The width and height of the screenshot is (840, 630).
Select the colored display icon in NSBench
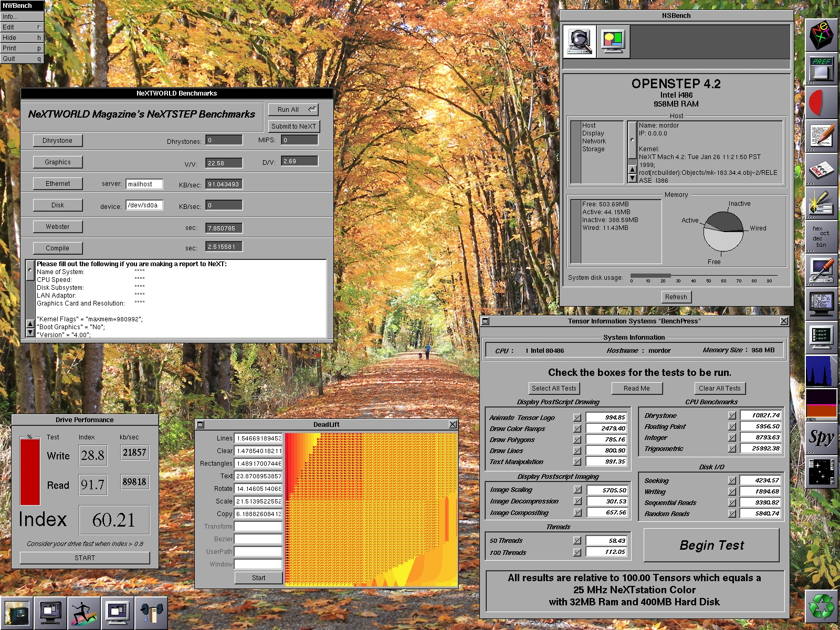click(x=613, y=41)
